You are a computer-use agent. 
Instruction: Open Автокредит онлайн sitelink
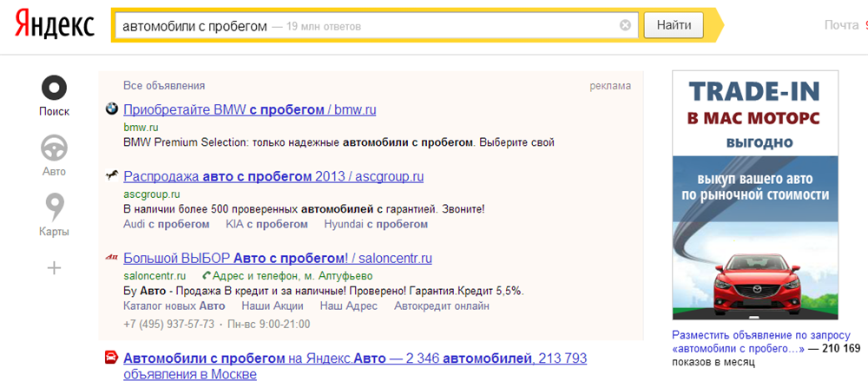(x=441, y=306)
